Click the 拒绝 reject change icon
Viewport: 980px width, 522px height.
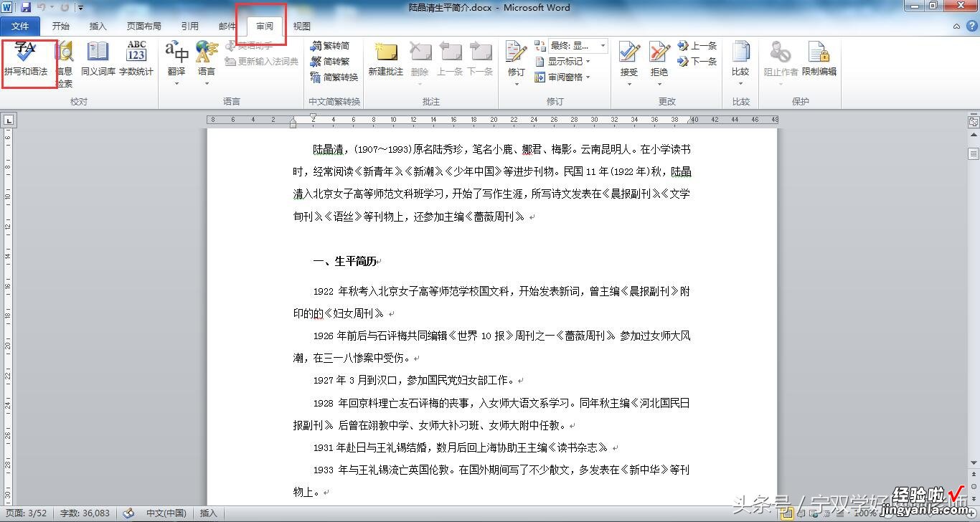click(659, 53)
